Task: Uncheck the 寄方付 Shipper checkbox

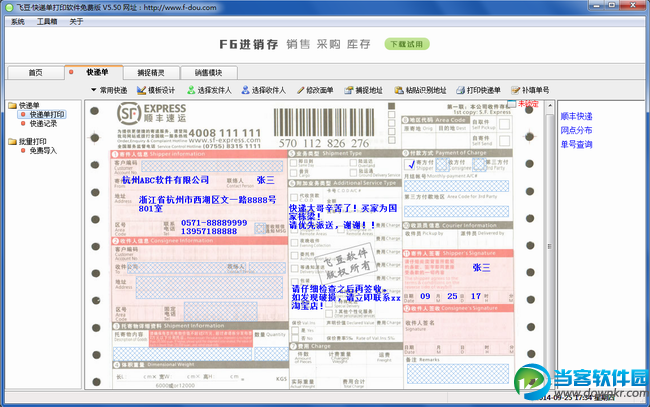Action: [410, 165]
